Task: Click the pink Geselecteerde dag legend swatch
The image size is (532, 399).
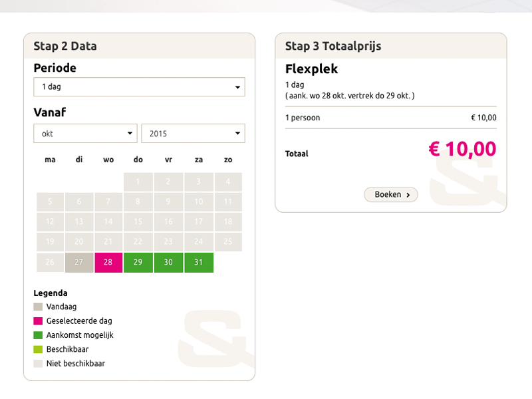Action: point(38,321)
